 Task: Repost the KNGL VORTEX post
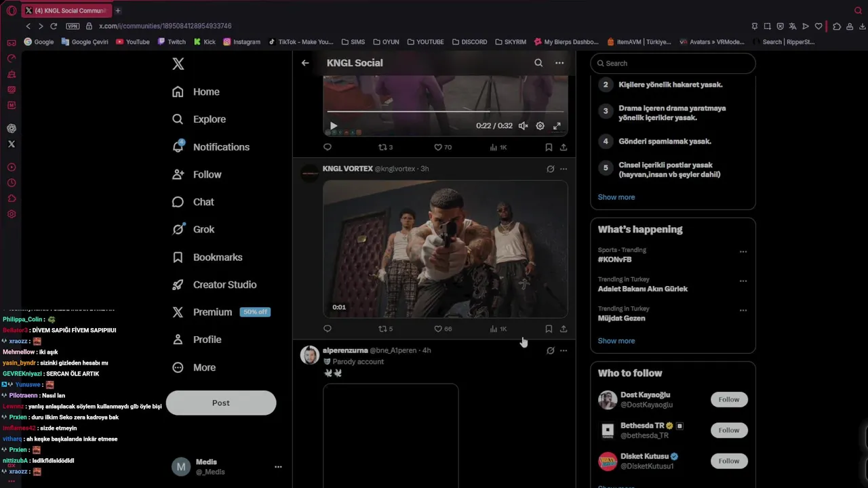click(385, 329)
